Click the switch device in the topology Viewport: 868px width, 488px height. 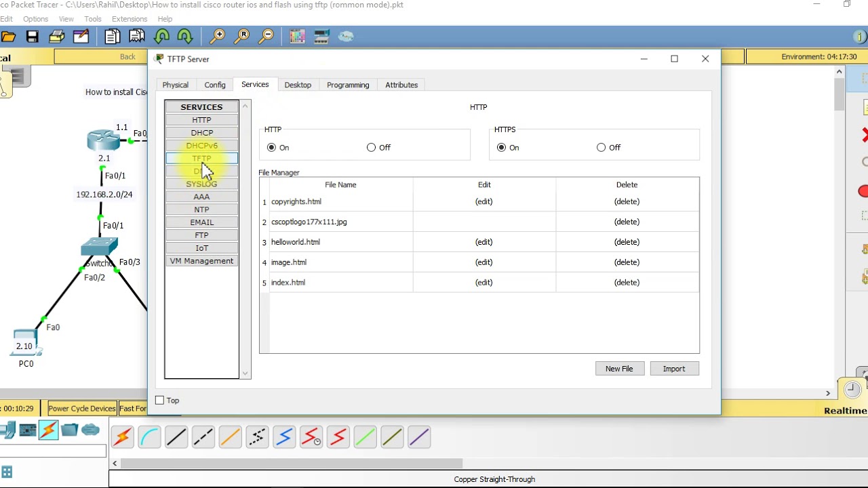click(x=100, y=248)
